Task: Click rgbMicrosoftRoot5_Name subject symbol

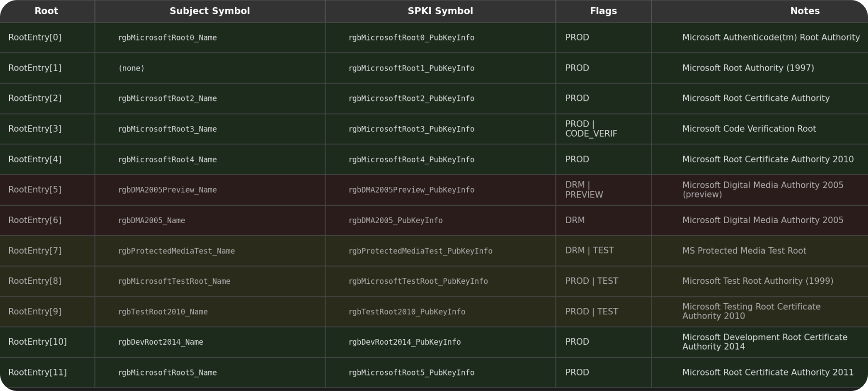Action: [x=167, y=372]
